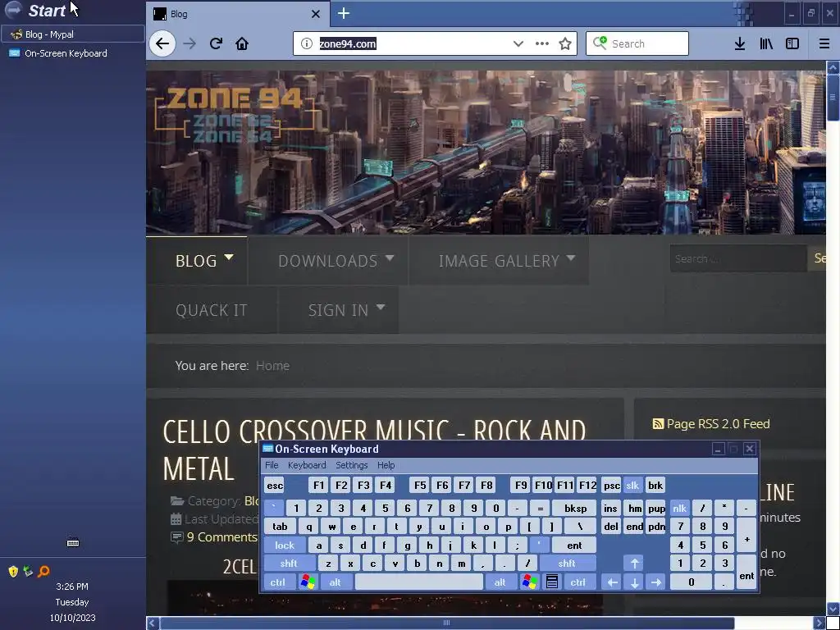Focus the browser Search box
The width and height of the screenshot is (840, 630).
637,44
